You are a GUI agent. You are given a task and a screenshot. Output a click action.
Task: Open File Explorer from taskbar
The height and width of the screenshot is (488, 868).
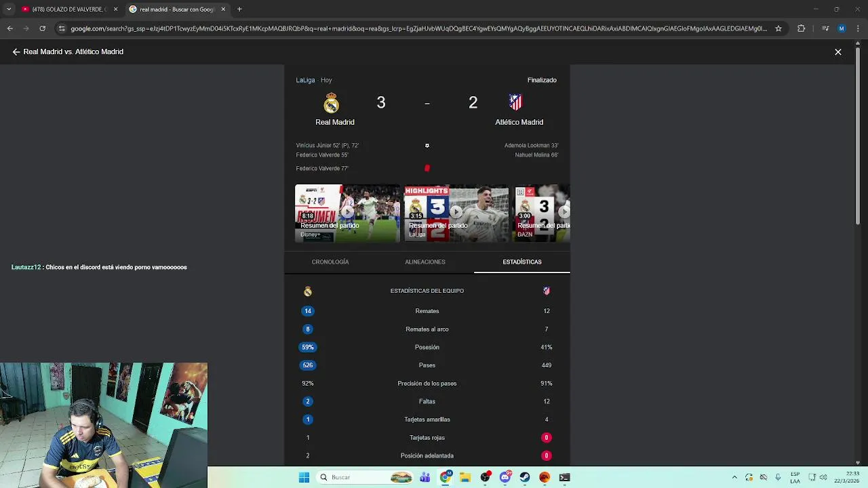[465, 477]
